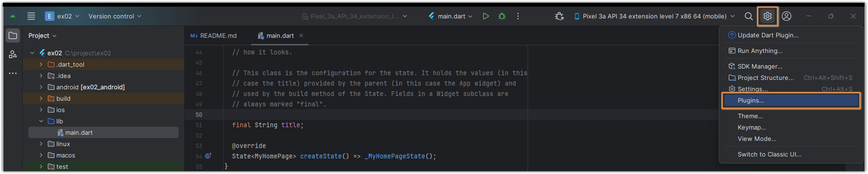Open the user account profile icon
Image resolution: width=868 pixels, height=174 pixels.
[x=787, y=16]
